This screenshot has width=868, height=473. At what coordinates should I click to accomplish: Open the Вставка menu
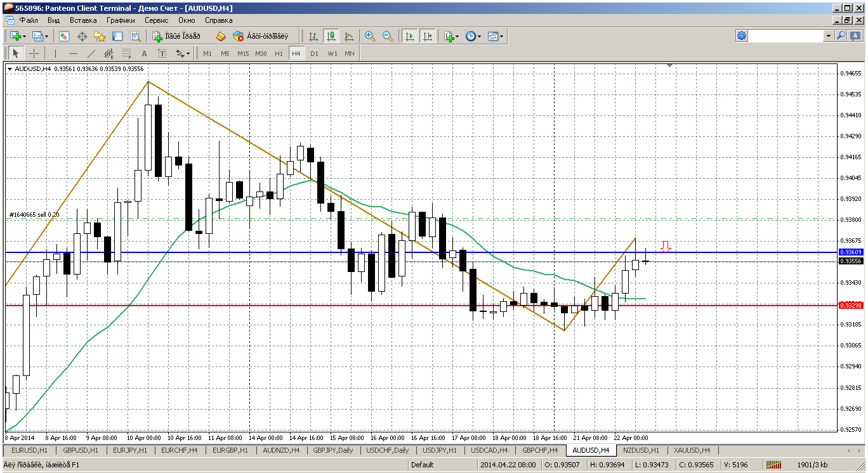tap(83, 20)
